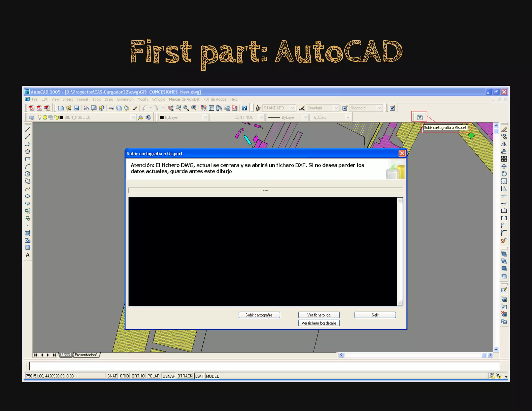532x411 pixels.
Task: Click the Plot printer icon
Action: point(86,108)
